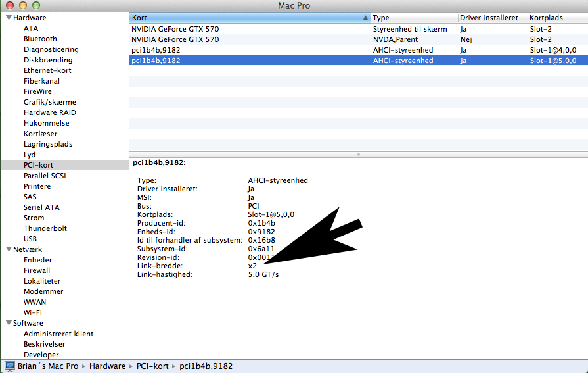588x373 pixels.
Task: Open Diagnosticering in the sidebar
Action: [x=51, y=49]
